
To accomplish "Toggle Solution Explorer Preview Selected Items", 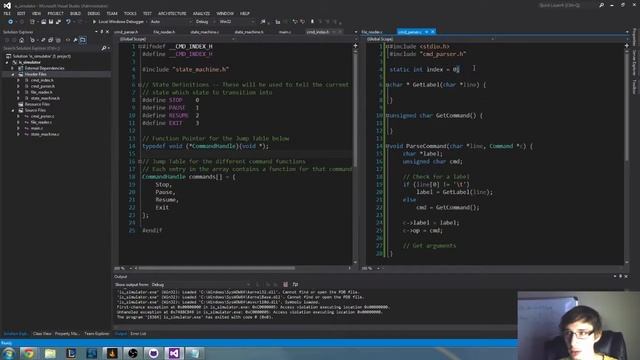I will click(83, 40).
